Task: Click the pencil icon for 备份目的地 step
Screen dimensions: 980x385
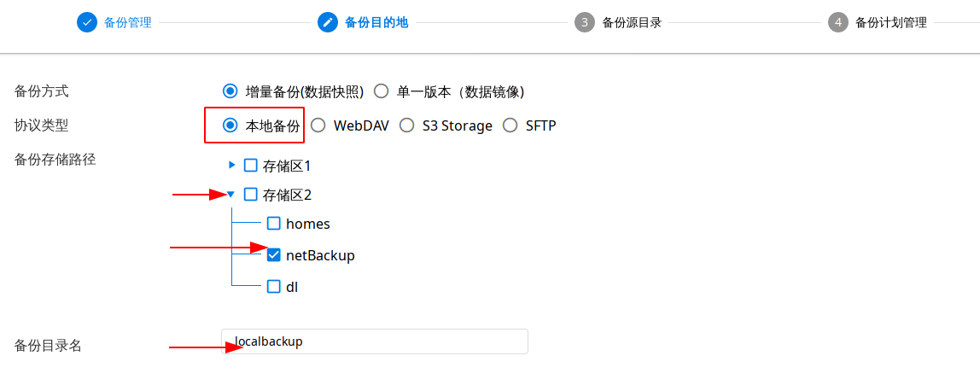Action: (328, 22)
